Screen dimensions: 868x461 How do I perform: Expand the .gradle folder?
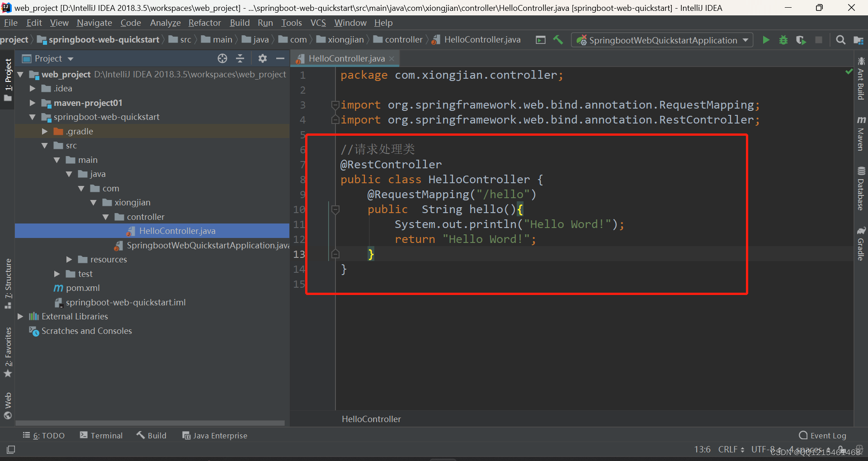point(45,132)
